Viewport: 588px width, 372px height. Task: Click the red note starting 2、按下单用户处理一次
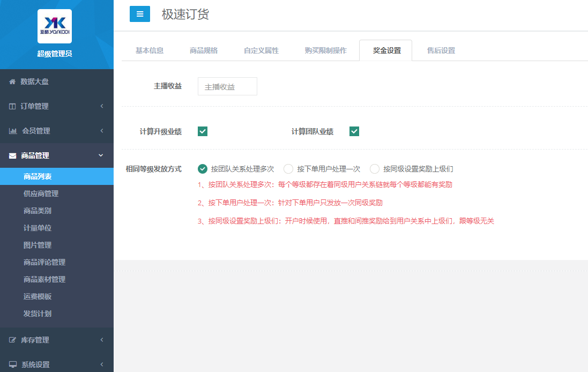point(290,203)
